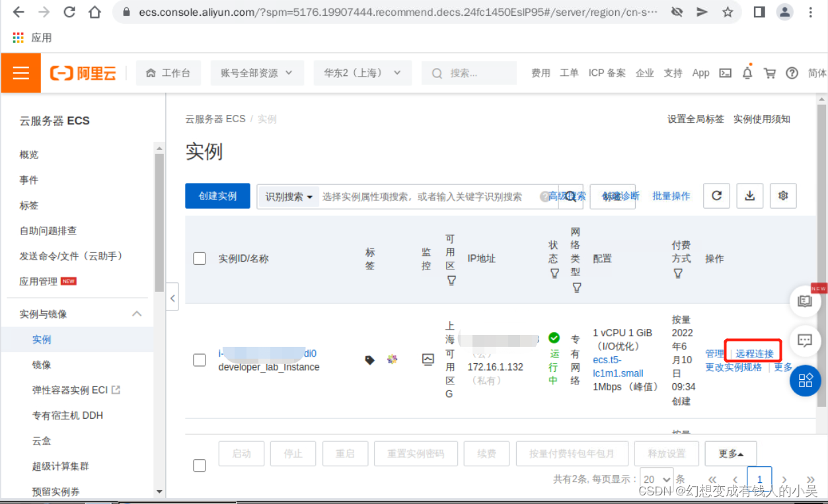The height and width of the screenshot is (504, 828).
Task: Open the browser side panel icon
Action: click(x=759, y=13)
